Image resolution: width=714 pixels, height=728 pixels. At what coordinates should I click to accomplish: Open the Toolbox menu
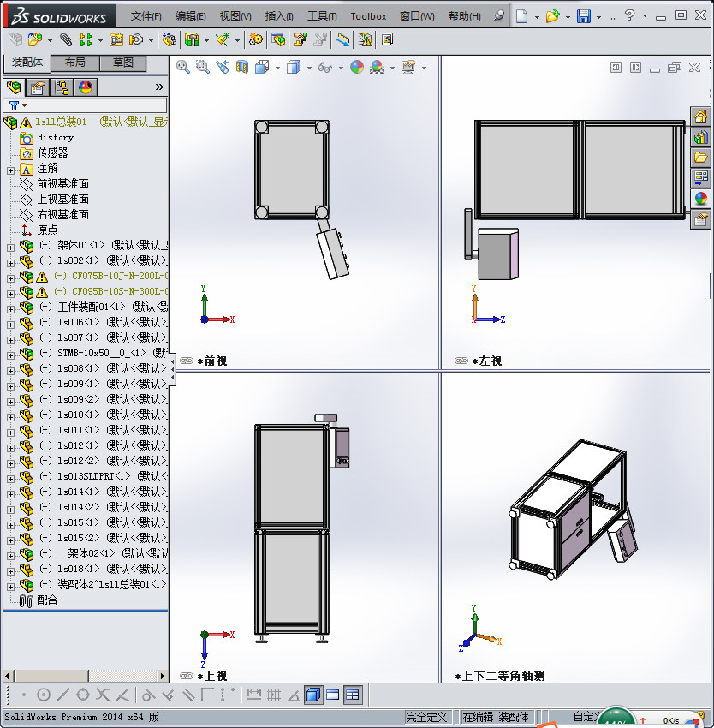(x=368, y=16)
